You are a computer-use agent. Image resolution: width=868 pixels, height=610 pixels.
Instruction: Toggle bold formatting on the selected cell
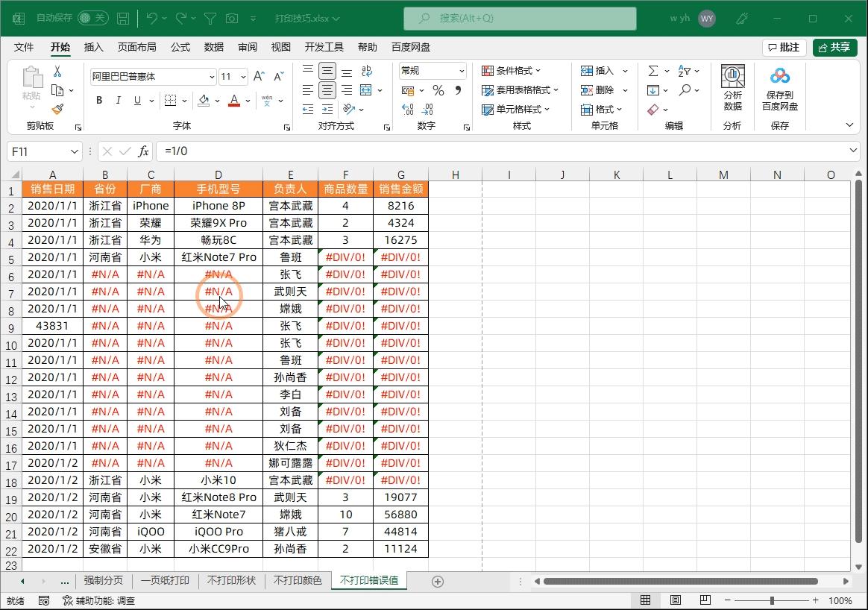98,100
